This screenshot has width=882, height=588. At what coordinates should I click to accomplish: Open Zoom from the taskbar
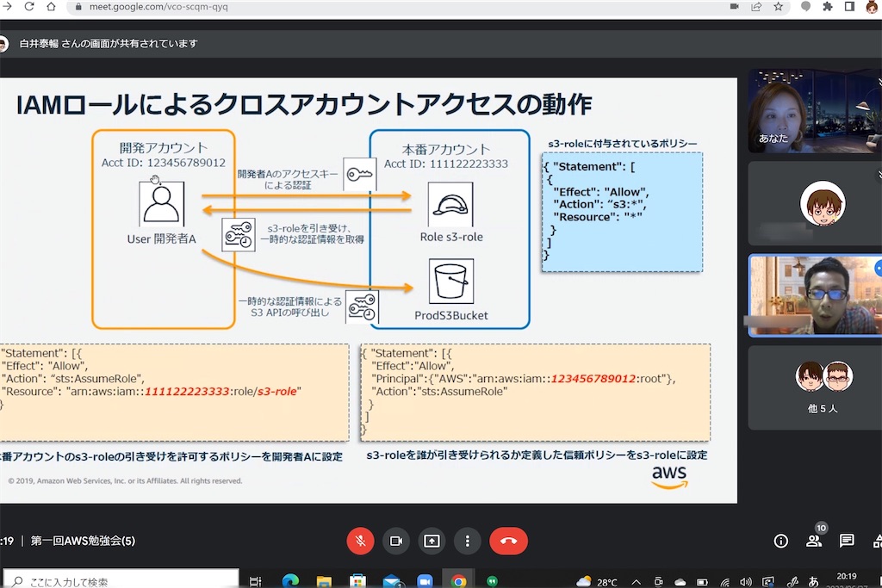pyautogui.click(x=425, y=581)
